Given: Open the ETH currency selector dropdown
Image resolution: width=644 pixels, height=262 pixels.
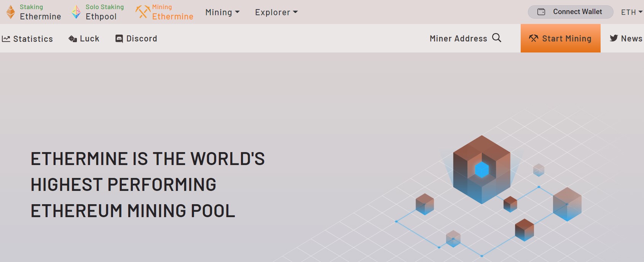Looking at the screenshot, I should [x=632, y=12].
